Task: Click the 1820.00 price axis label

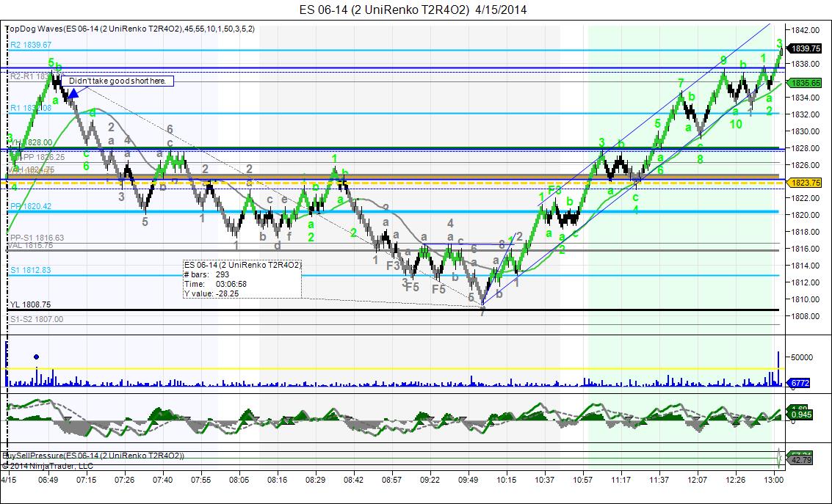Action: [x=806, y=215]
